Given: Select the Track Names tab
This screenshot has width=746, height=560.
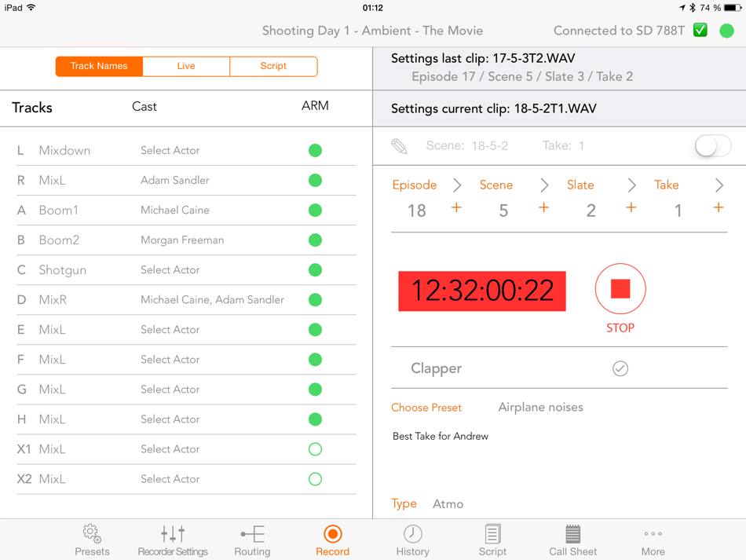Looking at the screenshot, I should click(99, 67).
